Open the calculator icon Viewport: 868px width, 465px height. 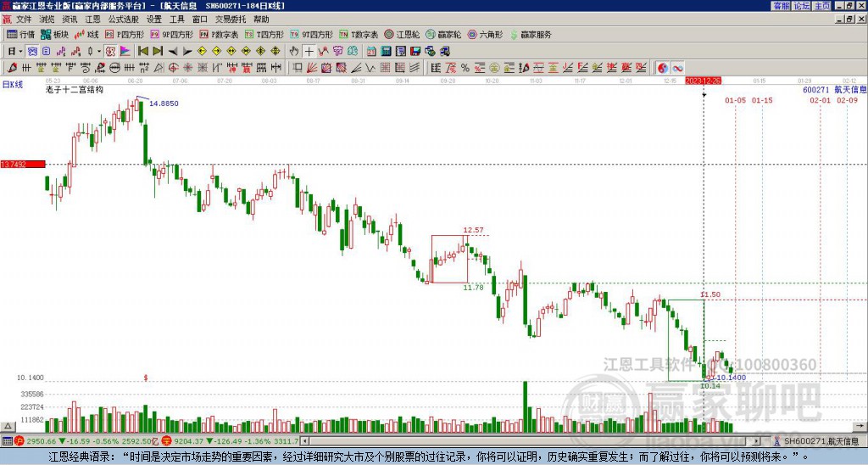(386, 52)
